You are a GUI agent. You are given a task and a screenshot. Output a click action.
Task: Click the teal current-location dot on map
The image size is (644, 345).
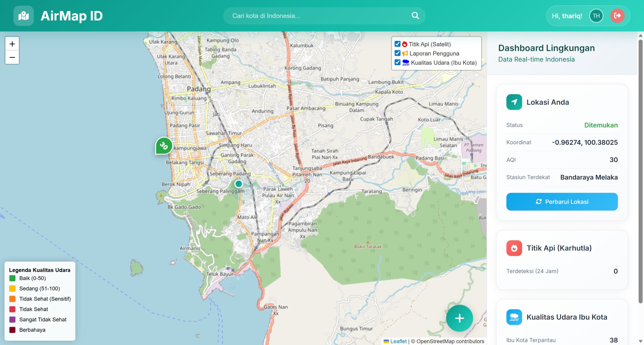point(238,184)
